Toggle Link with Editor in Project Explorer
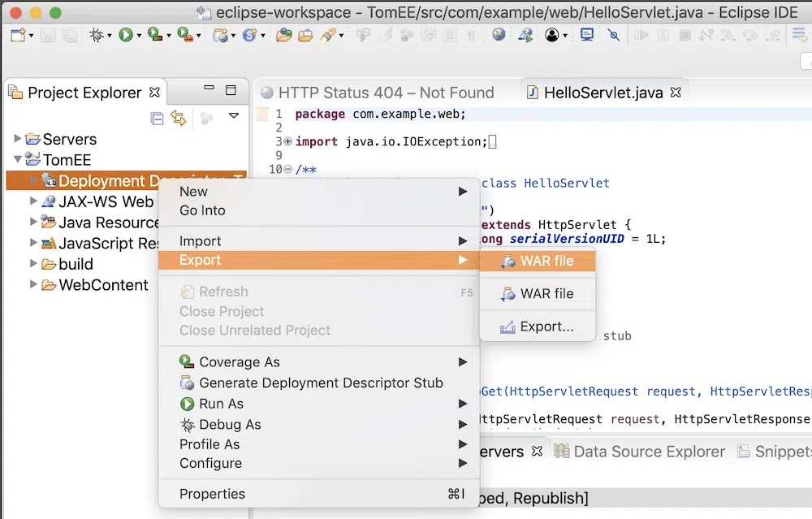 pos(178,119)
